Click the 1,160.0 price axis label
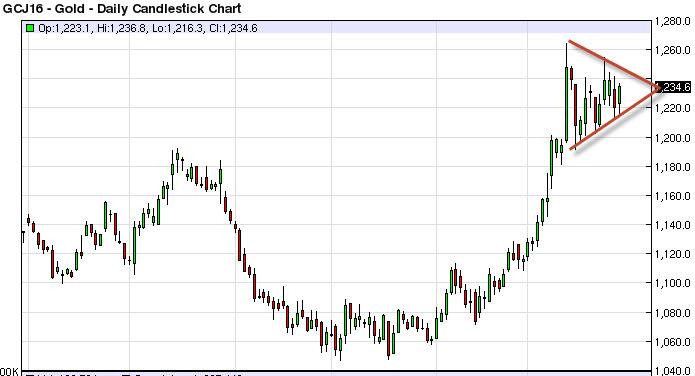695x376 pixels. pyautogui.click(x=672, y=196)
